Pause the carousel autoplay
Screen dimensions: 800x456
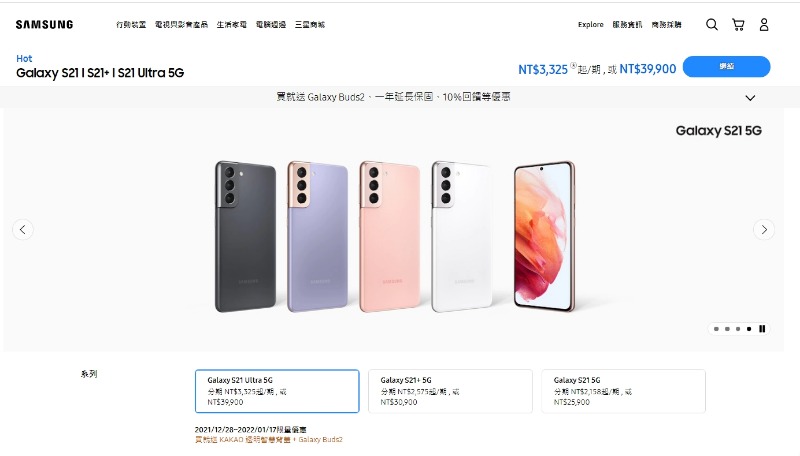762,329
